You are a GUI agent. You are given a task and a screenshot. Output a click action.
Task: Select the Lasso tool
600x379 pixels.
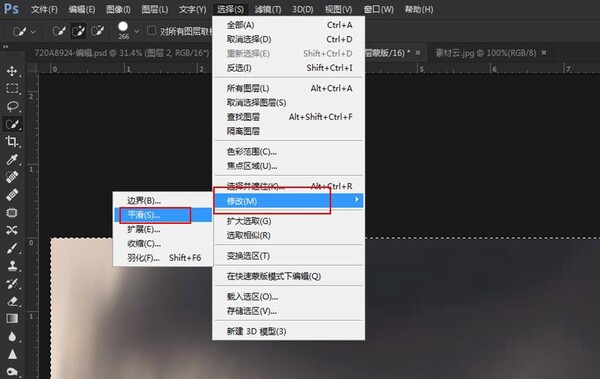tap(12, 106)
